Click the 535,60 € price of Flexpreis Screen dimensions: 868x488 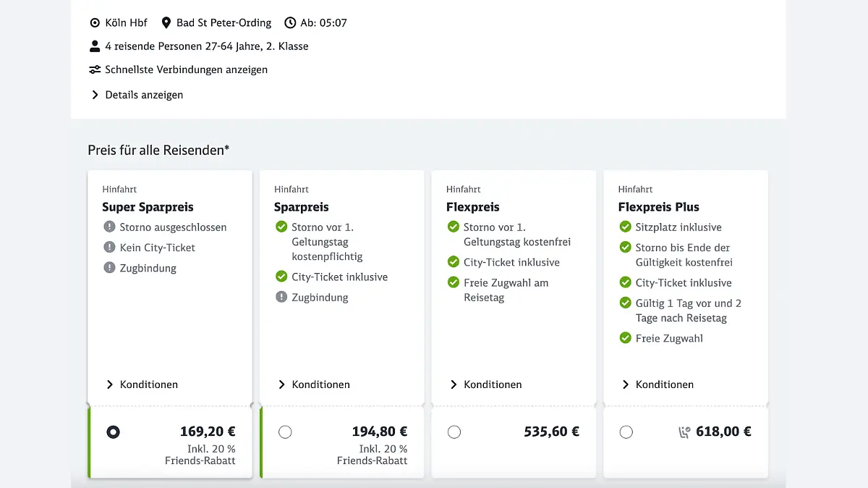[x=551, y=432]
